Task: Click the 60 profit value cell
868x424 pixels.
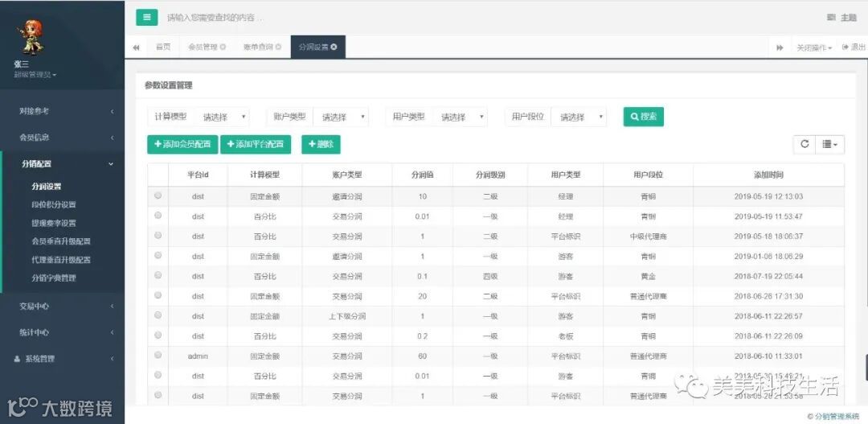Action: point(423,356)
